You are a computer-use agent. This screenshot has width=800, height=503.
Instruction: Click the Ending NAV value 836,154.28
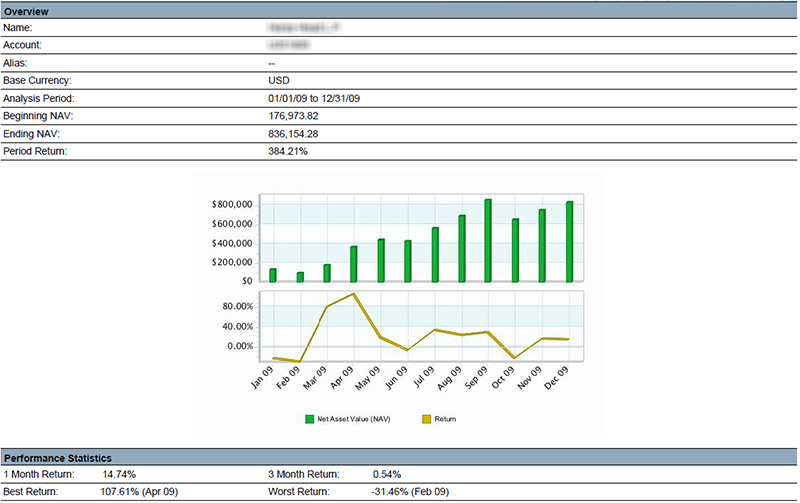click(x=293, y=134)
